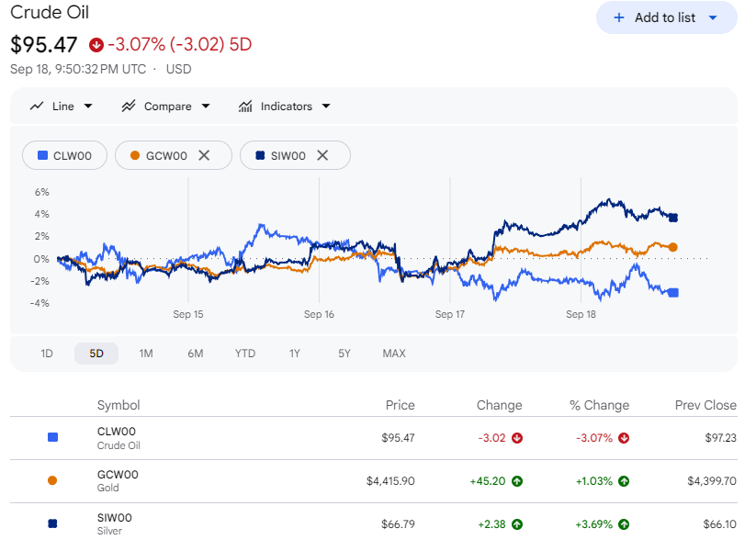Click the CLW00 chip in chart legend
The width and height of the screenshot is (756, 551).
click(64, 155)
